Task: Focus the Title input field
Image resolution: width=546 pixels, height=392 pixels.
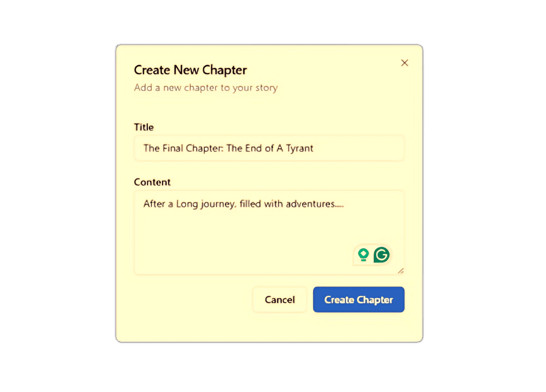Action: coord(269,148)
